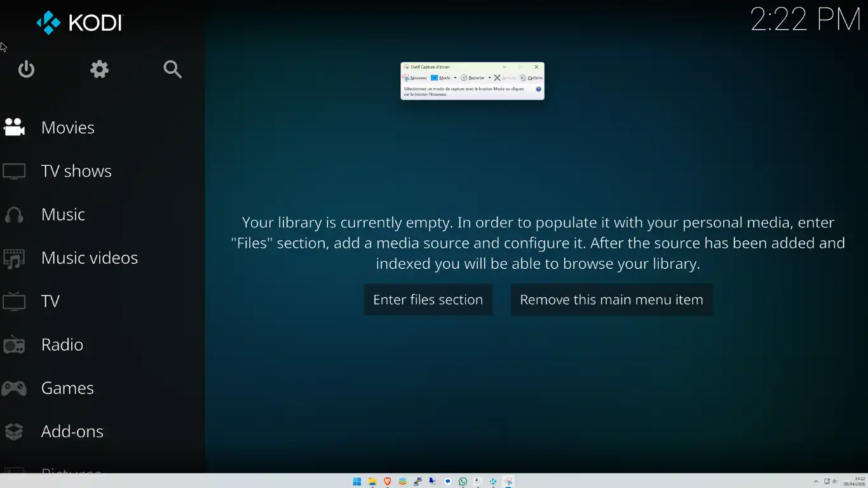Open Kodi settings via the gear icon
This screenshot has width=868, height=488.
(x=99, y=69)
